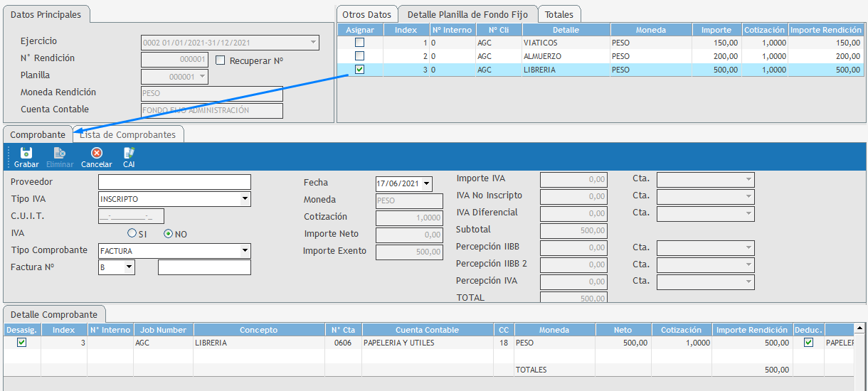Uncheck Asignar for the LIBRERIA row
The image size is (868, 391).
(x=360, y=70)
